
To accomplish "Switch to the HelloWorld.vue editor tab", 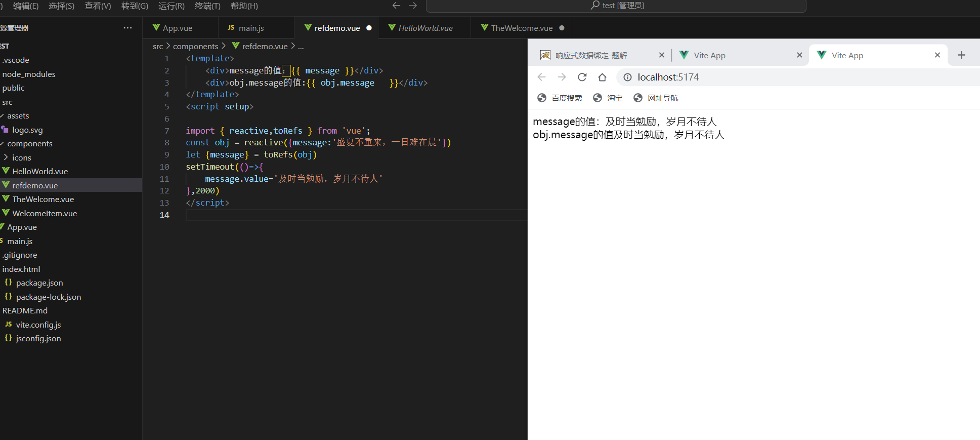I will 425,28.
